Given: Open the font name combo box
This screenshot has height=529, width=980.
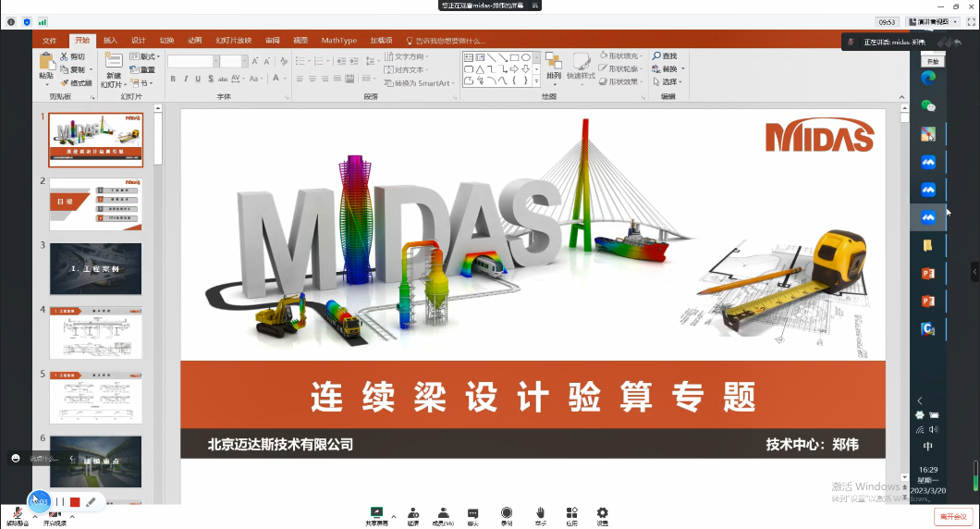Looking at the screenshot, I should point(193,61).
